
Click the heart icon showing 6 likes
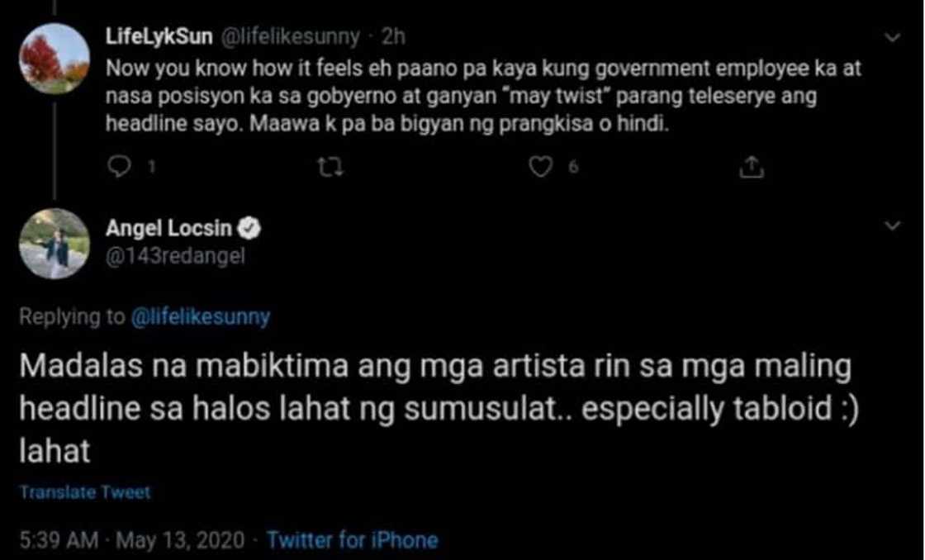click(541, 167)
